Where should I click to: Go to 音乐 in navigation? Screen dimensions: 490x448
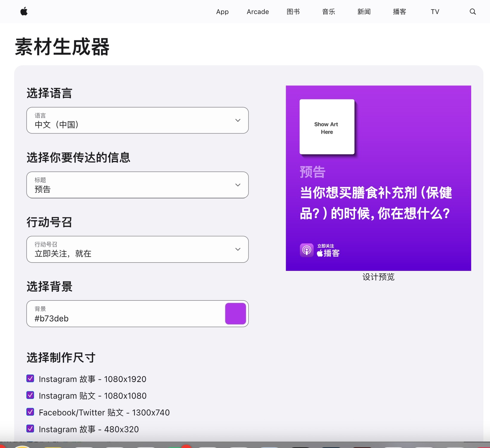pos(328,12)
